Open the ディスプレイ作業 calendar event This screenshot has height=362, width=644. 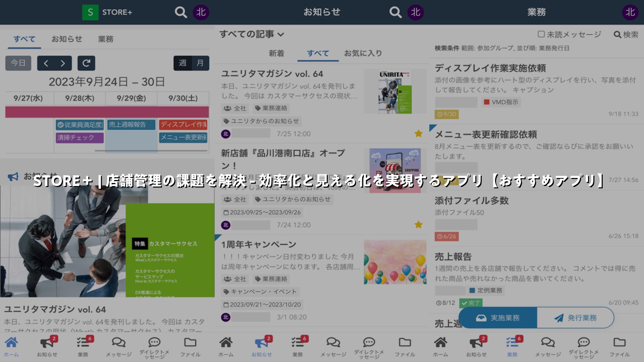[x=183, y=125]
